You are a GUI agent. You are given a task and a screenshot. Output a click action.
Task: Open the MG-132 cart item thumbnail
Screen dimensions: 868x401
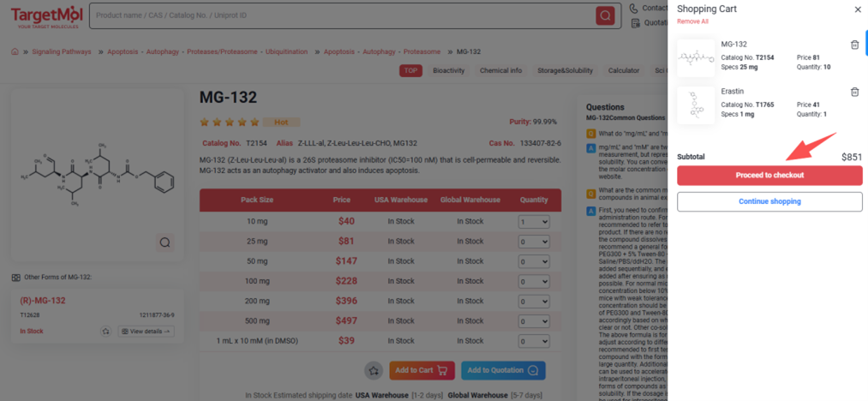pos(695,57)
